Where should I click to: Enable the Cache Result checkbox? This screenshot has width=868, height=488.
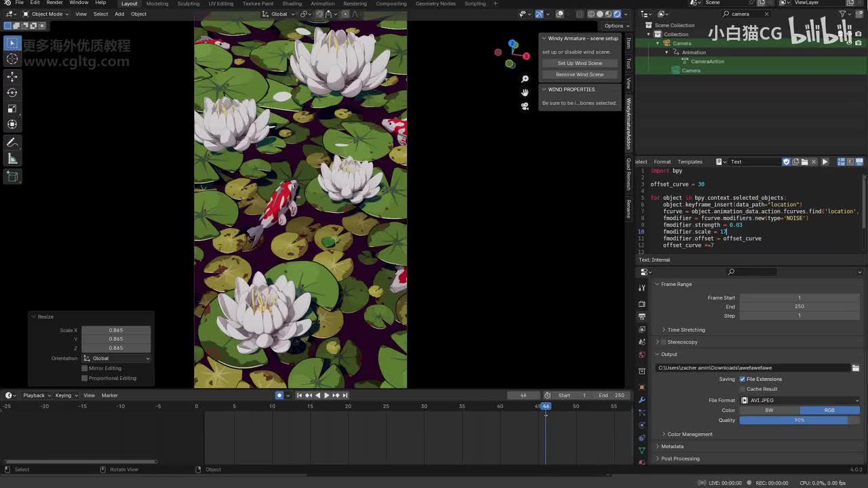742,389
